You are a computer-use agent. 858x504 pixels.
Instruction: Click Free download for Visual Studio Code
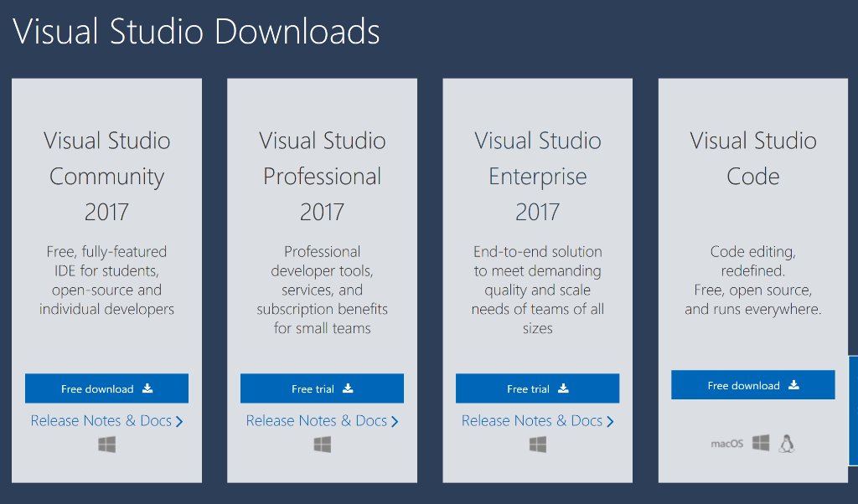753,385
